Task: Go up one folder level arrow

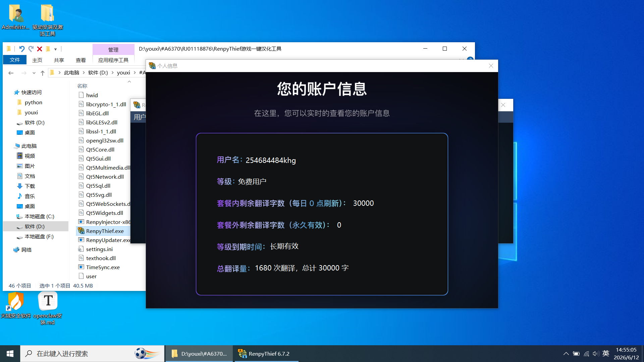Action: (x=43, y=73)
